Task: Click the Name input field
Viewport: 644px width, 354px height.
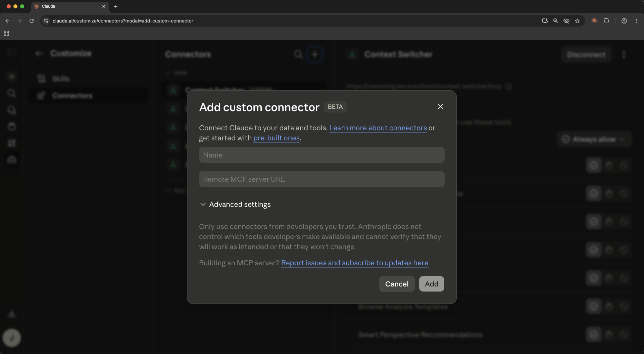Action: (321, 155)
